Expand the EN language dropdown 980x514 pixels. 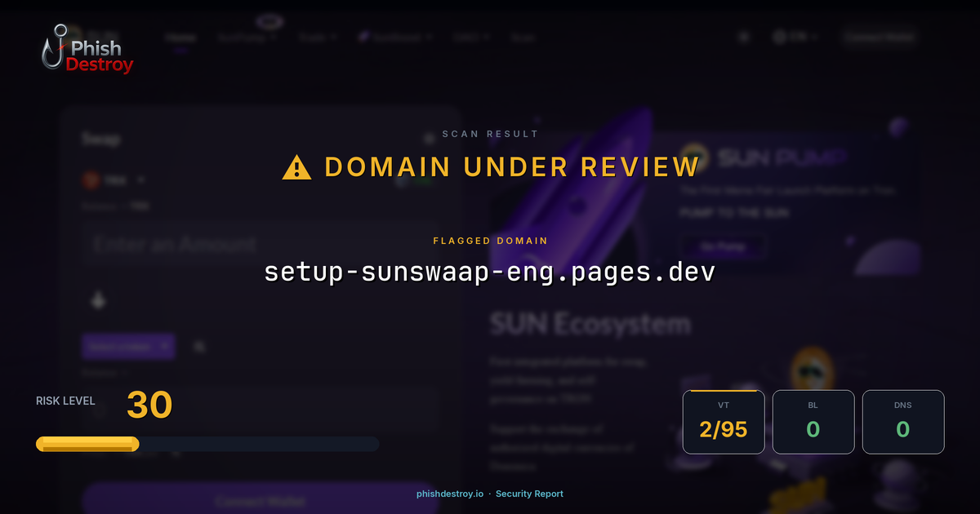click(x=798, y=36)
